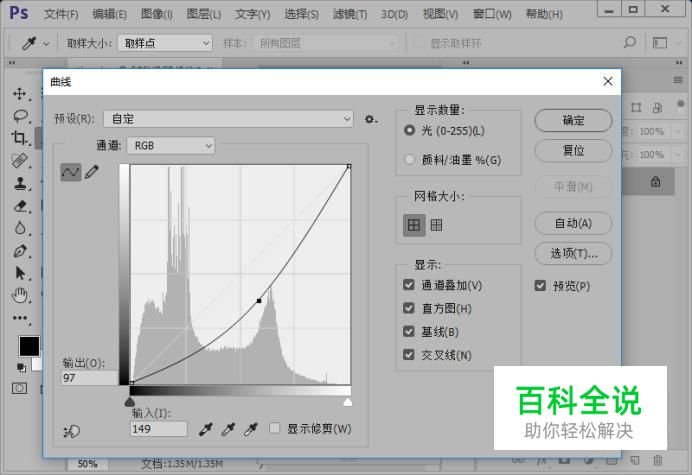Viewport: 692px width, 475px height.
Task: Select the Move tool
Action: [x=19, y=93]
